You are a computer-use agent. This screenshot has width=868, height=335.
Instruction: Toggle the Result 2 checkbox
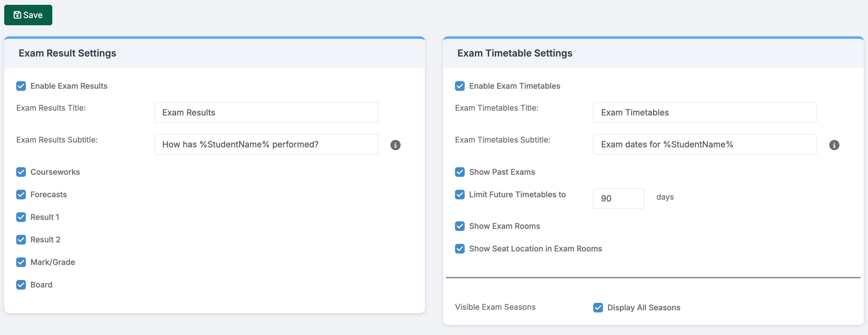pos(21,240)
